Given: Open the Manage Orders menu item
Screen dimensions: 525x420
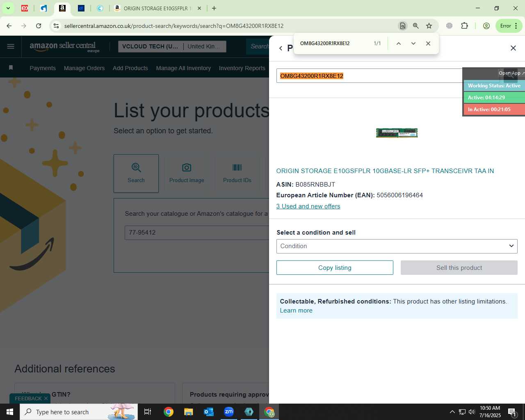Looking at the screenshot, I should [84, 68].
